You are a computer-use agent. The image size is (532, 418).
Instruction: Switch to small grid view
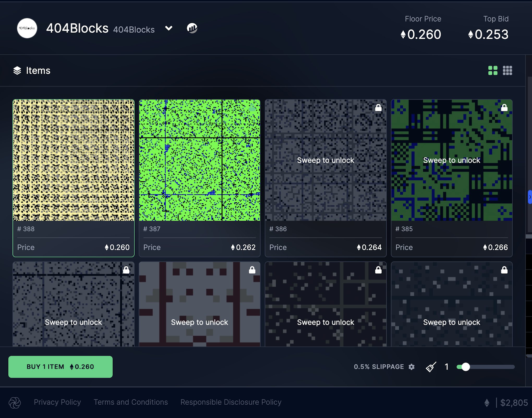(x=507, y=71)
